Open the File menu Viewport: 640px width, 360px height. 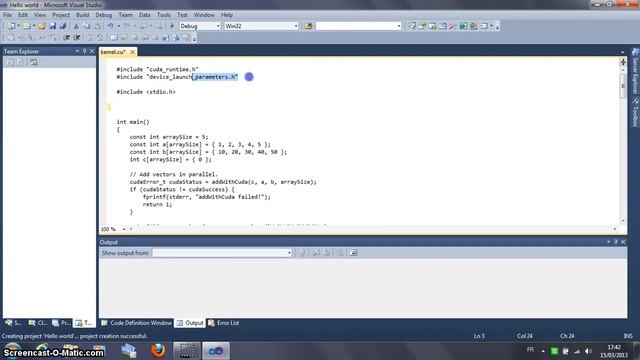pos(7,15)
